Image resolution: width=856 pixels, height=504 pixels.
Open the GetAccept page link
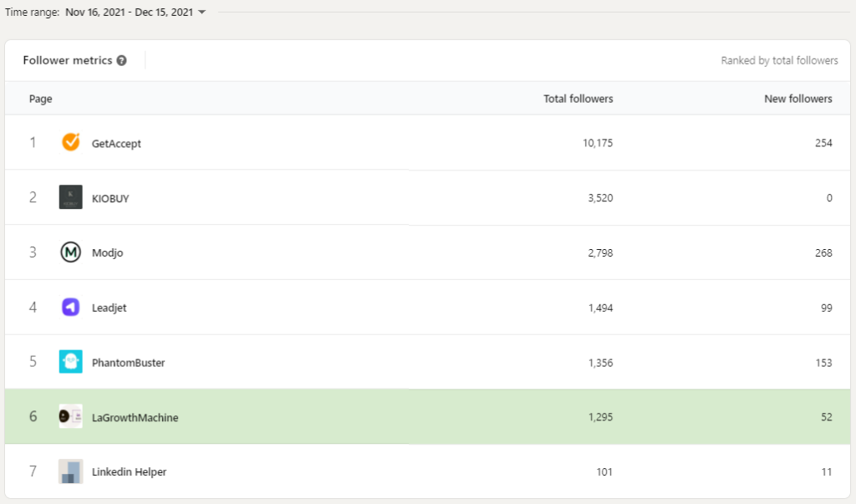point(116,144)
